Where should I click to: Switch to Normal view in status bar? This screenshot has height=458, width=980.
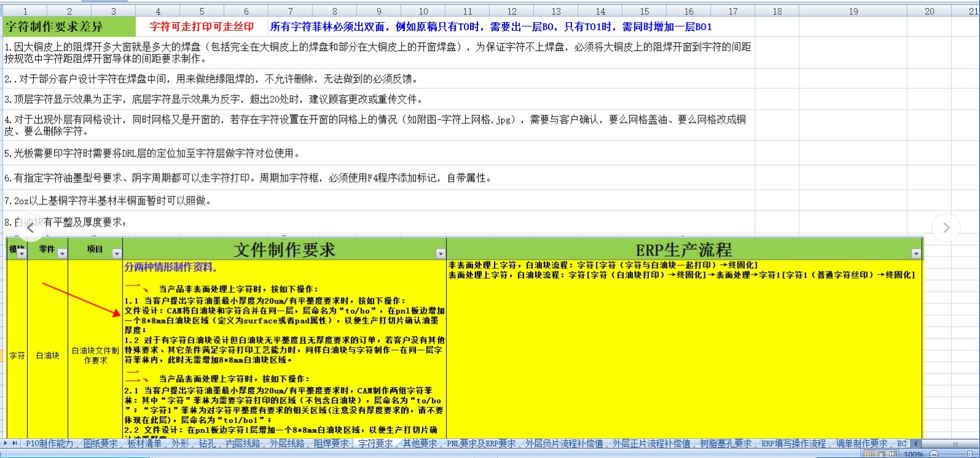pos(870,454)
